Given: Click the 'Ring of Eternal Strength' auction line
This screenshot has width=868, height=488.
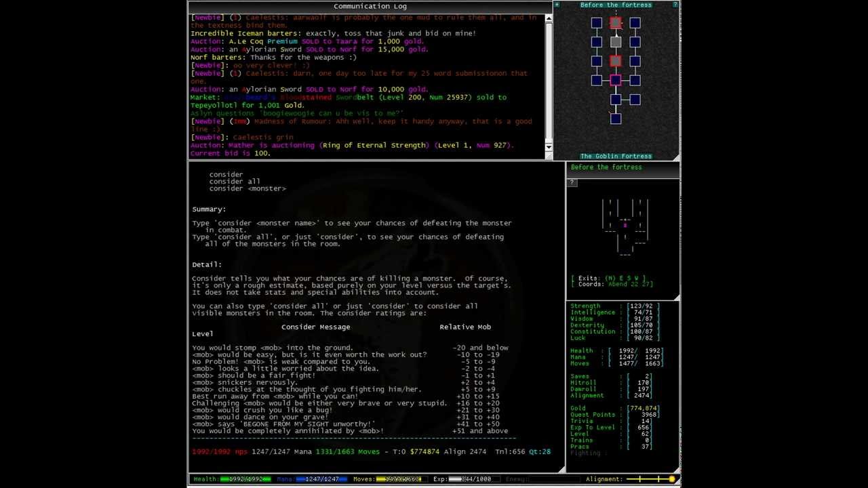Looking at the screenshot, I should tap(352, 145).
